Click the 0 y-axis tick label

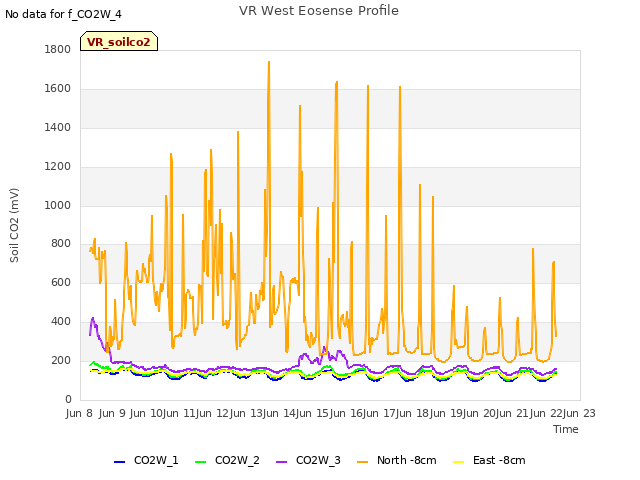click(x=68, y=399)
